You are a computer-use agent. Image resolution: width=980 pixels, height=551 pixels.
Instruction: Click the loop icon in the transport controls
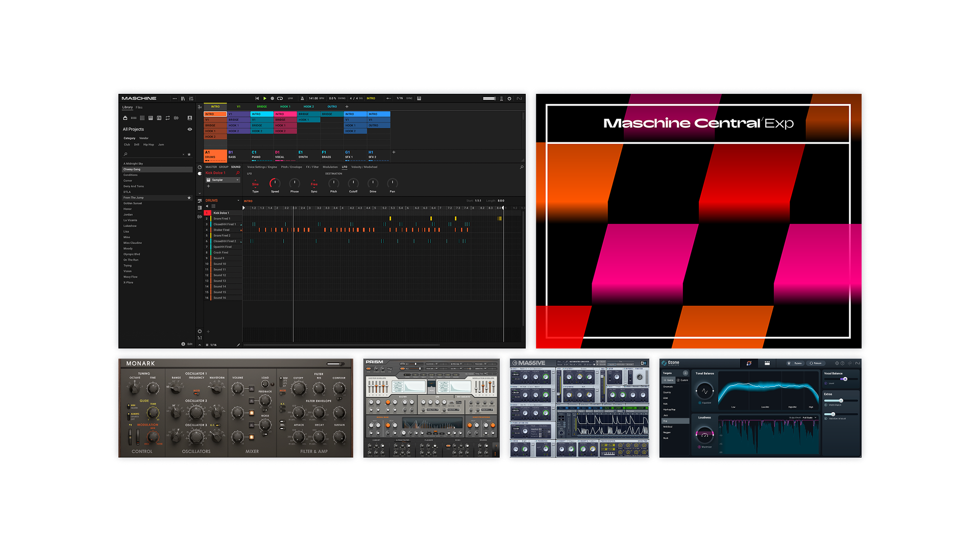click(280, 98)
